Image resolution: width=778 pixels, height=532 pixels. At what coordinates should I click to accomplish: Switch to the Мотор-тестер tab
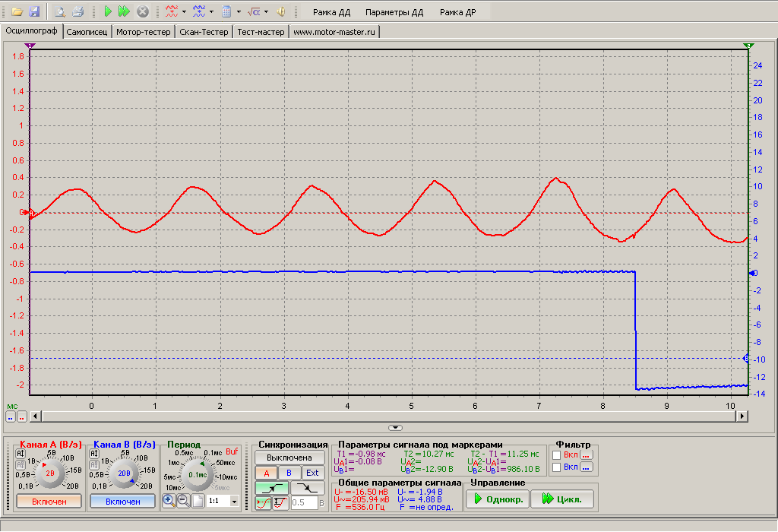pyautogui.click(x=144, y=32)
